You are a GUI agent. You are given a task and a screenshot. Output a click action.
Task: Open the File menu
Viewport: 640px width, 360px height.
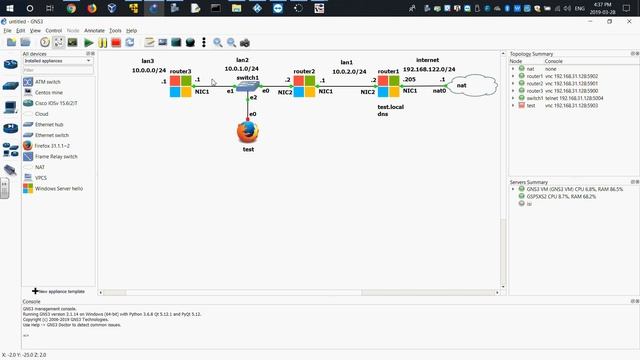point(7,31)
